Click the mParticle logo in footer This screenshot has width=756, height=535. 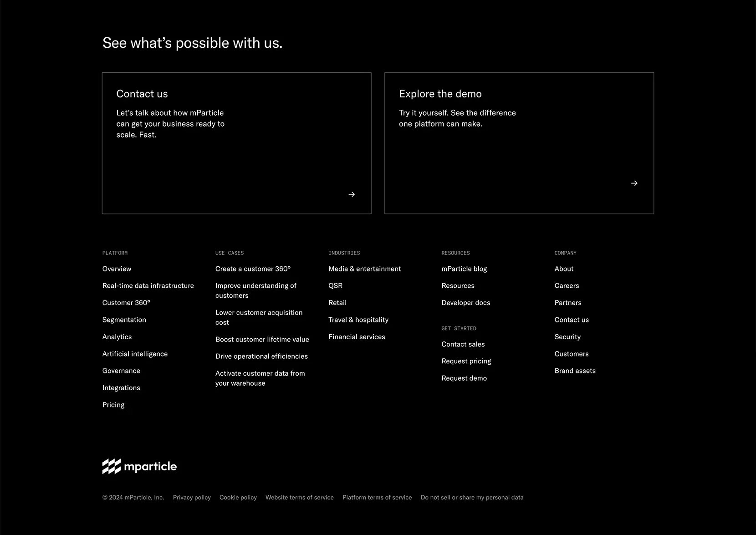click(x=139, y=466)
